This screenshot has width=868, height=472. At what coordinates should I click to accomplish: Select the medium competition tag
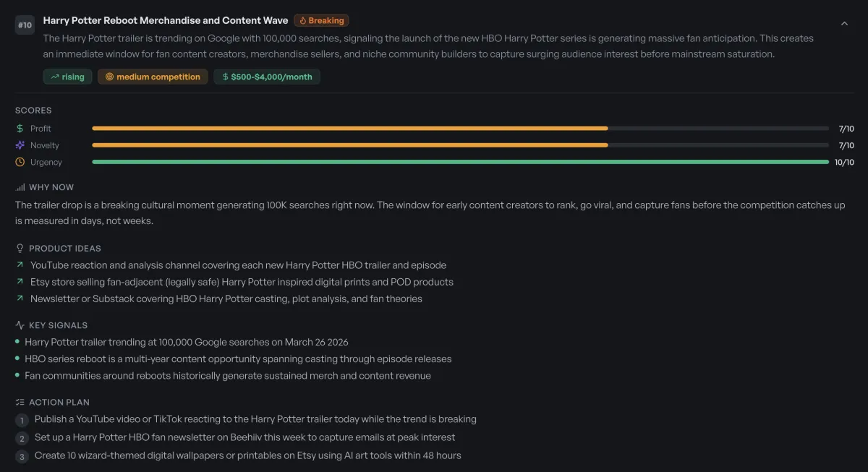click(x=153, y=77)
